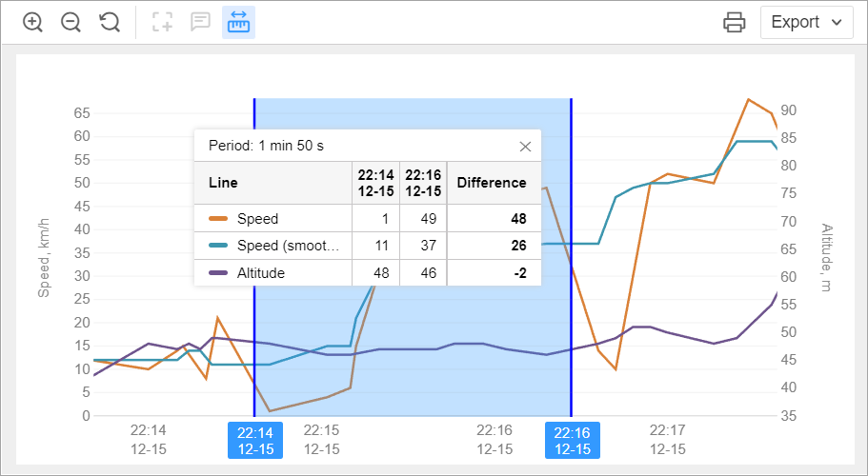Click the right 22:16 timeline marker
This screenshot has height=476, width=868.
571,441
